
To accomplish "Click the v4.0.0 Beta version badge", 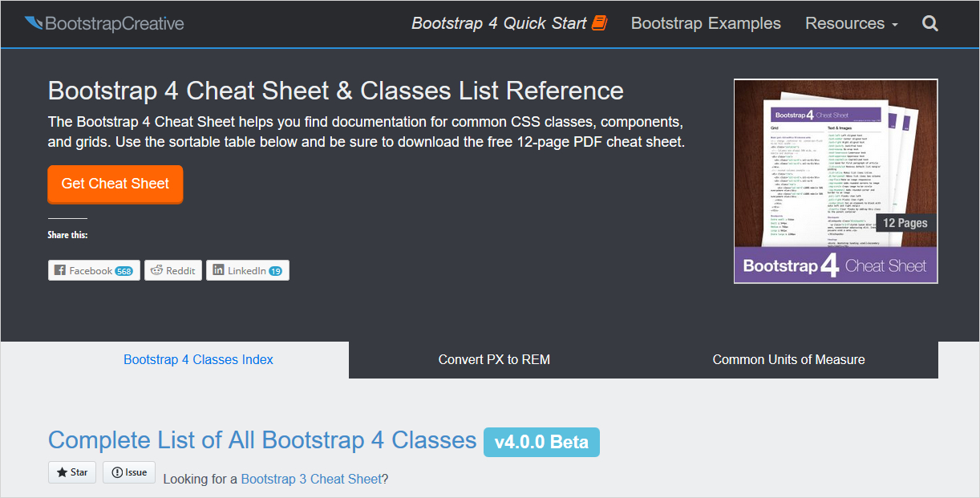I will tap(541, 442).
